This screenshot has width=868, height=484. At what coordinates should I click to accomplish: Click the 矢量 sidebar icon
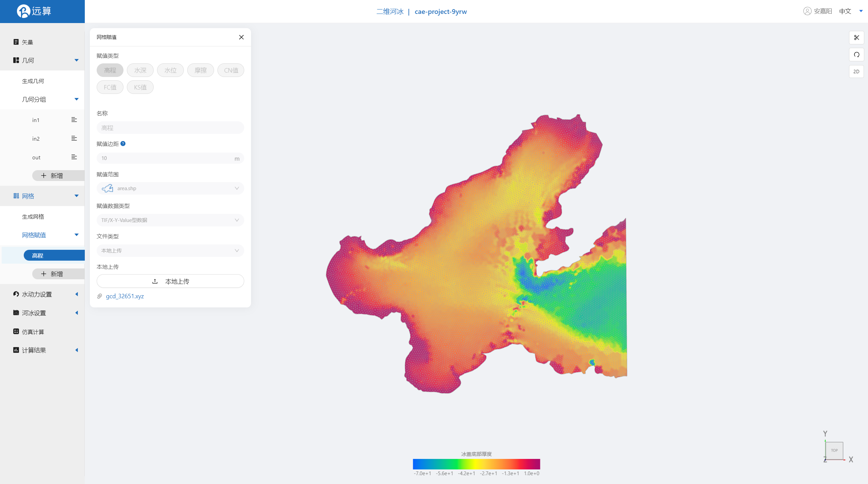coord(16,42)
